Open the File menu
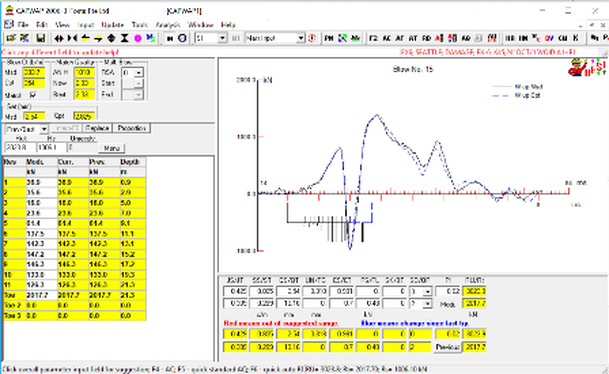The image size is (609, 374). [x=23, y=24]
